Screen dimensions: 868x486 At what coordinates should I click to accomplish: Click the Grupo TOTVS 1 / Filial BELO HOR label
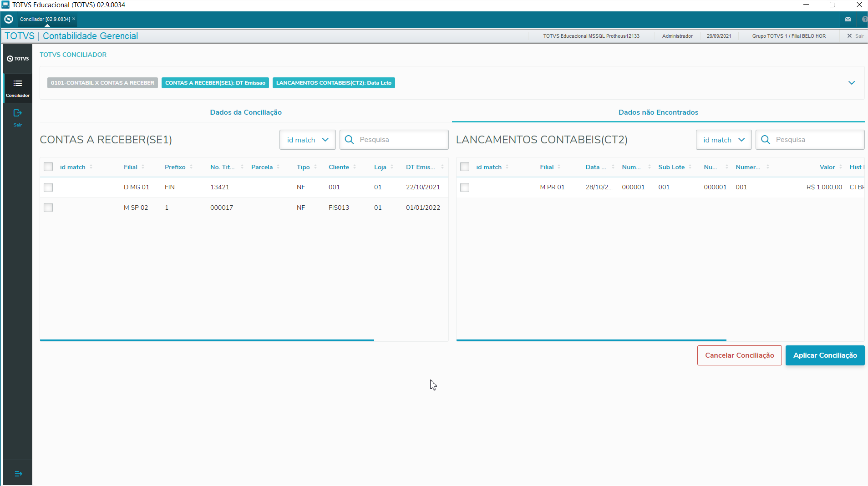click(x=789, y=36)
